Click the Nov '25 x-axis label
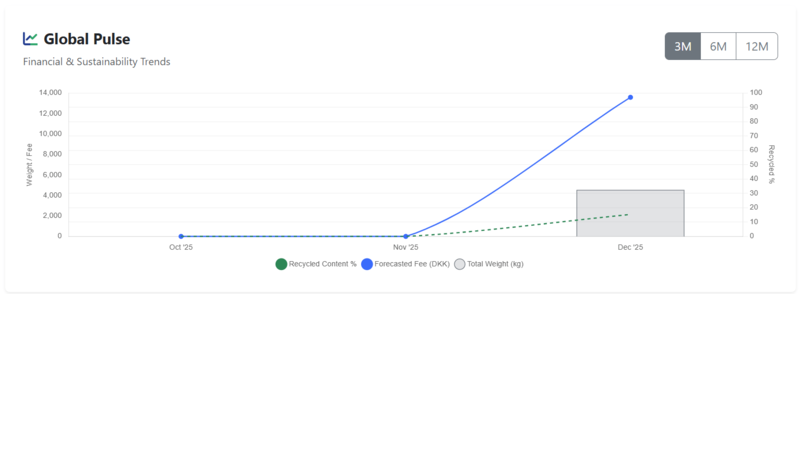Viewport: 800px width, 450px height. click(406, 247)
